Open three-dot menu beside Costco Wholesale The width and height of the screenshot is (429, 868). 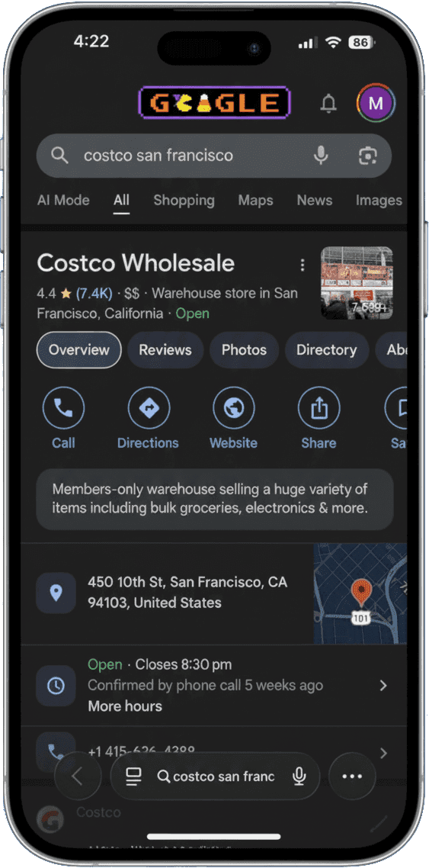pos(303,265)
